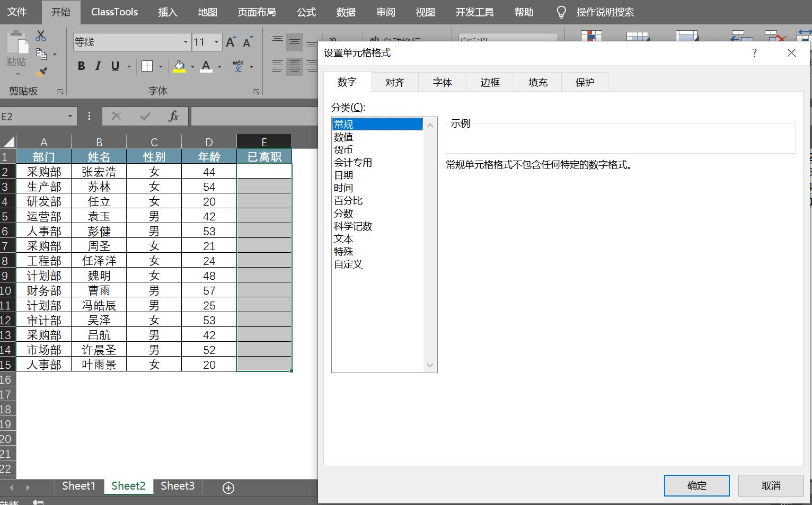The image size is (812, 505).
Task: Open the Insert Function fx icon
Action: pos(173,116)
